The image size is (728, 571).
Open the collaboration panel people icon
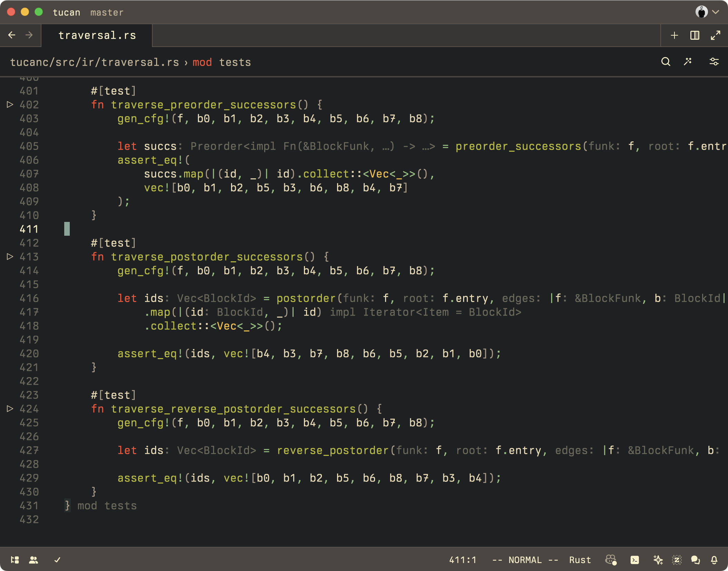pyautogui.click(x=33, y=560)
